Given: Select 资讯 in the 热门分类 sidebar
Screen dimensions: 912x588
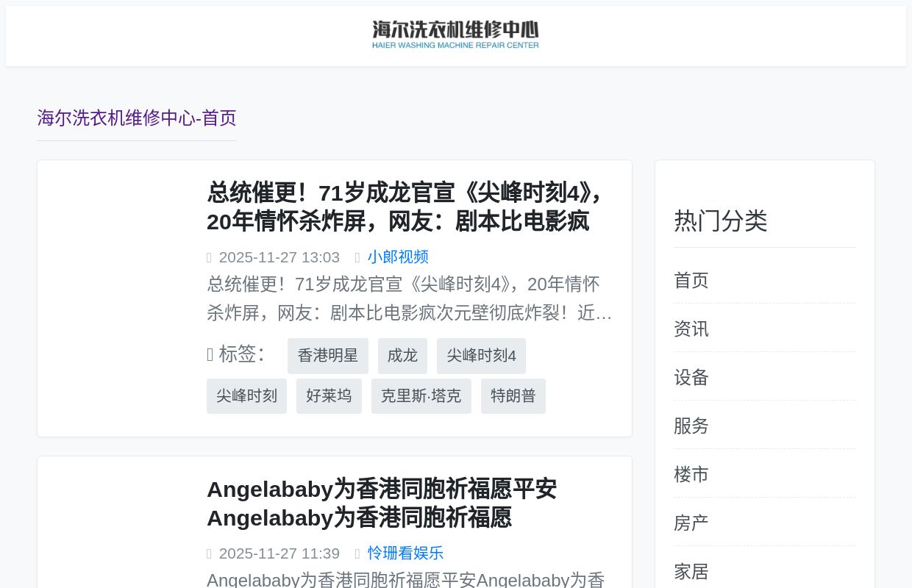Looking at the screenshot, I should (691, 329).
